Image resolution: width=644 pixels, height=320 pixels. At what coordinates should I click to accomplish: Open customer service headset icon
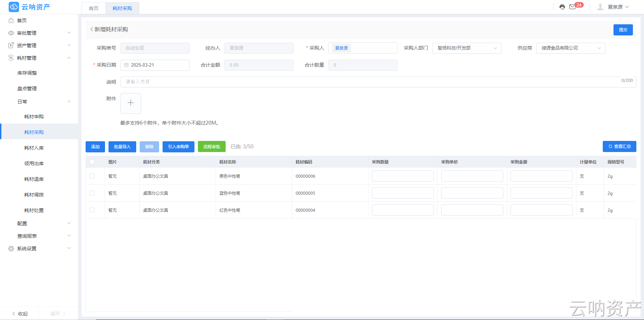pyautogui.click(x=562, y=7)
